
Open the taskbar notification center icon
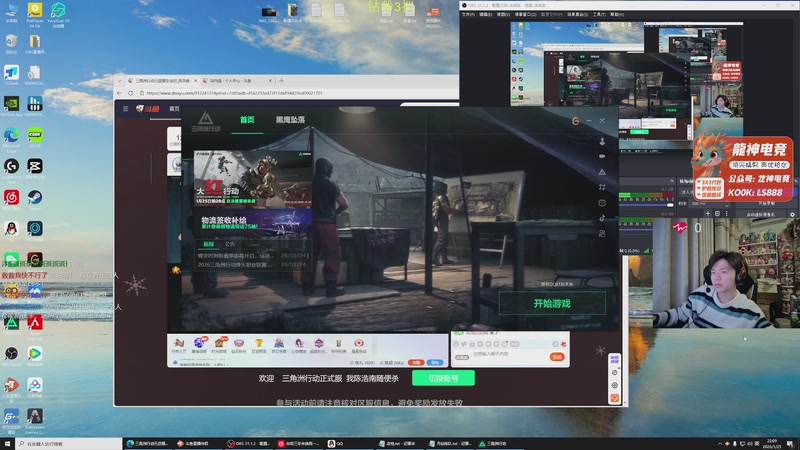790,444
